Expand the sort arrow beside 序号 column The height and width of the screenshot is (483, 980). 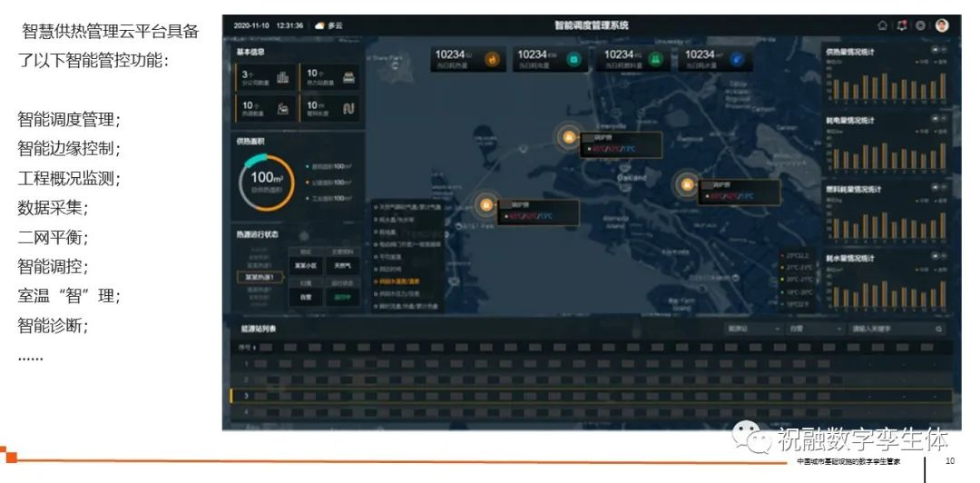click(254, 348)
